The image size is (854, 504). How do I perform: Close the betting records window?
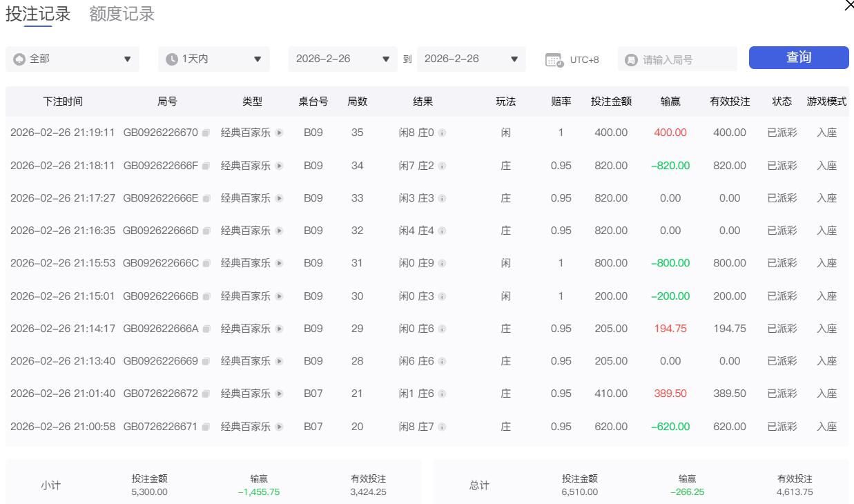(x=848, y=6)
